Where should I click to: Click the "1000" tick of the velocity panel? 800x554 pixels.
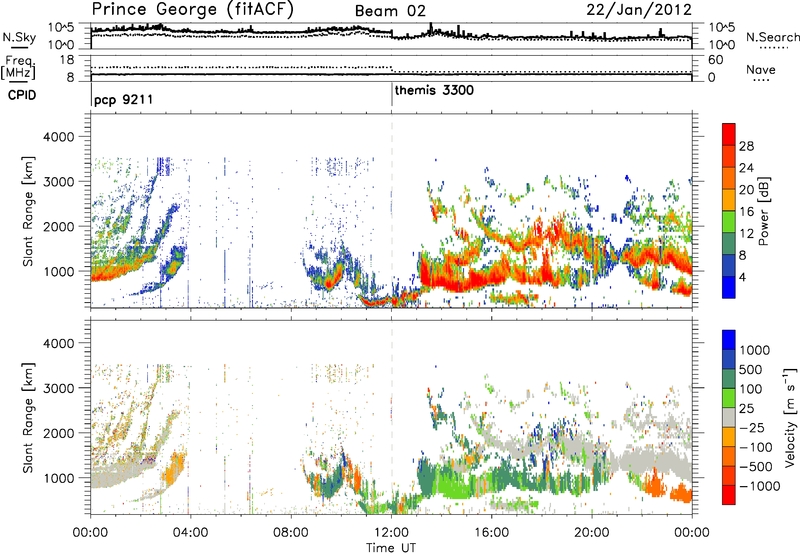pyautogui.click(x=58, y=478)
